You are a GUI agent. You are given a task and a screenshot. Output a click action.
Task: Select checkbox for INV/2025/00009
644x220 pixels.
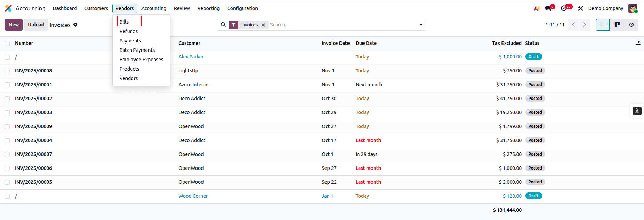coord(7,127)
